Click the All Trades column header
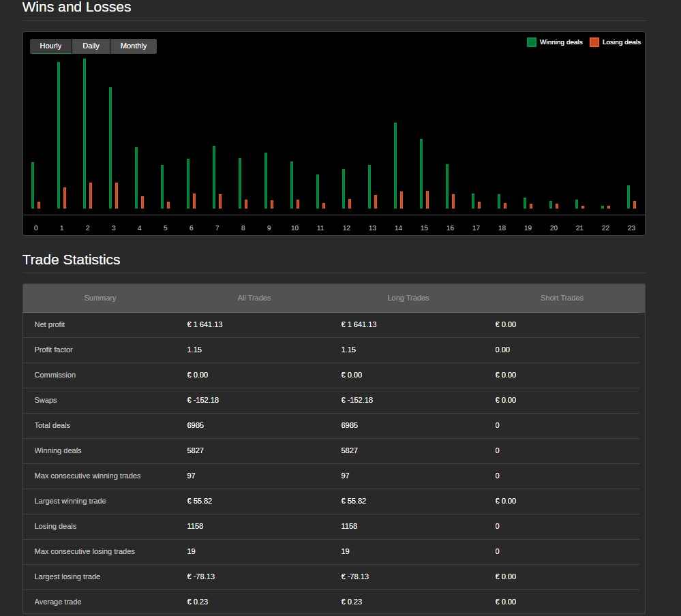 point(254,298)
